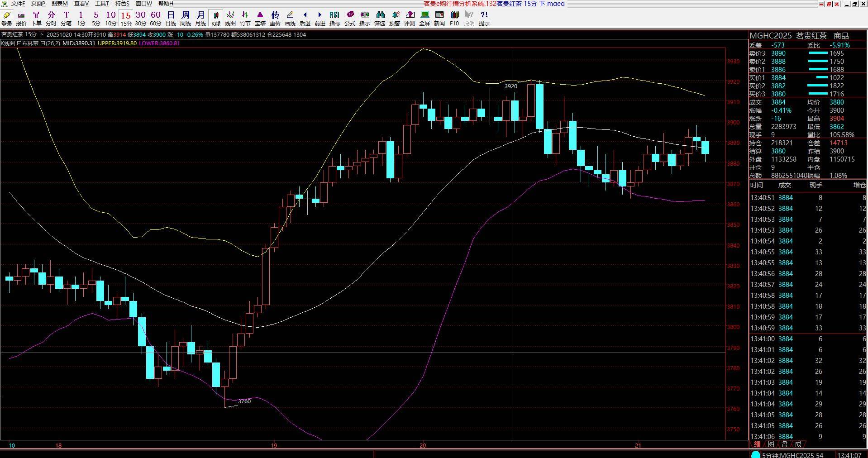The image size is (868, 458).
Task: Click the 后退 back arrow
Action: [305, 19]
